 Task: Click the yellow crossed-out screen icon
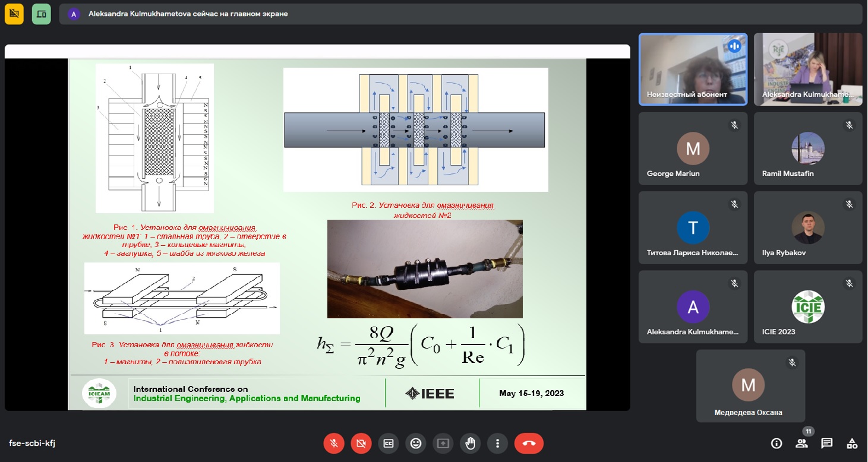[x=14, y=14]
